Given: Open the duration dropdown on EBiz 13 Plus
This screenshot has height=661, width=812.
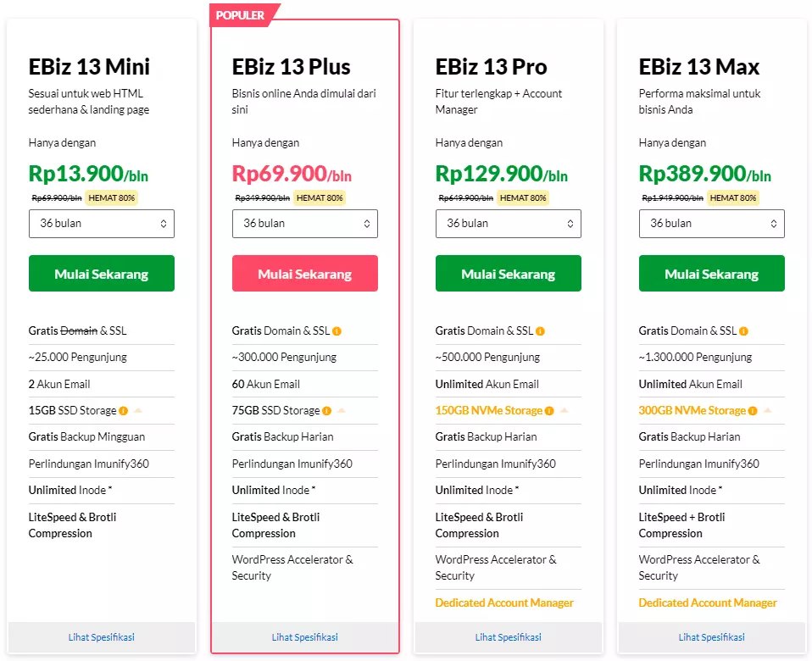Looking at the screenshot, I should (304, 224).
